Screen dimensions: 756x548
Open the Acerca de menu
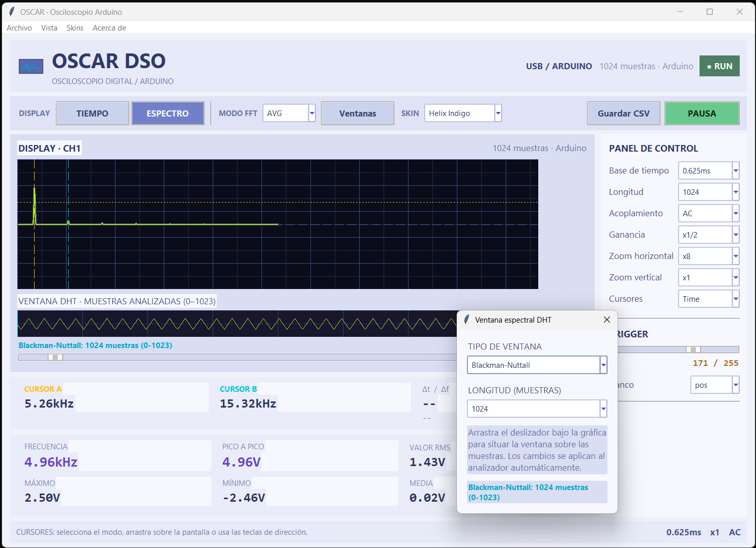tap(109, 28)
